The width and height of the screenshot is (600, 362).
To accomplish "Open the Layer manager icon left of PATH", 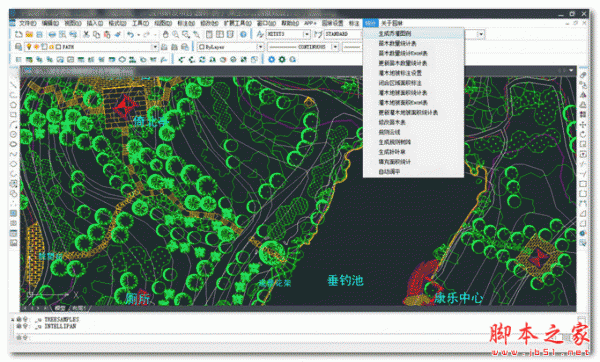I will coord(18,47).
